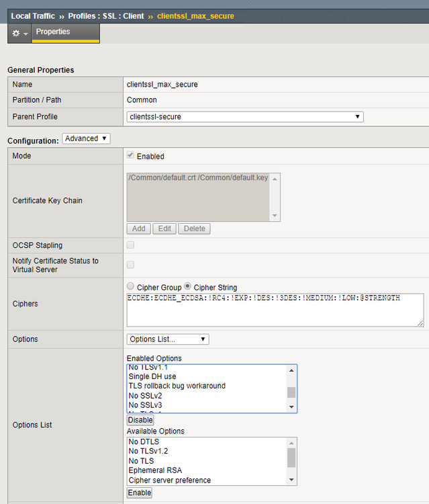Click the Local Traffic breadcrumb
This screenshot has width=429, height=504.
click(x=32, y=15)
